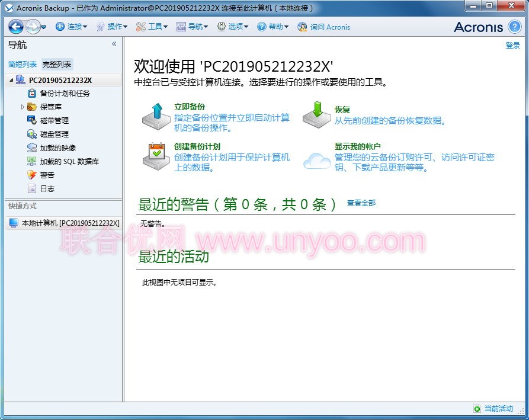Click the 显示我的帐户 cloud icon

tap(316, 161)
